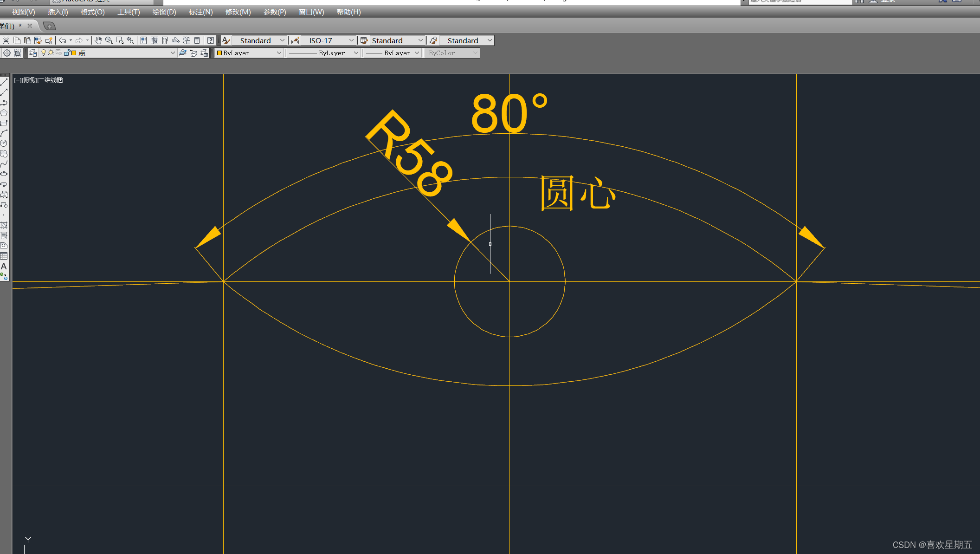The height and width of the screenshot is (554, 980).
Task: Toggle layer lock padlock icon
Action: click(x=67, y=53)
